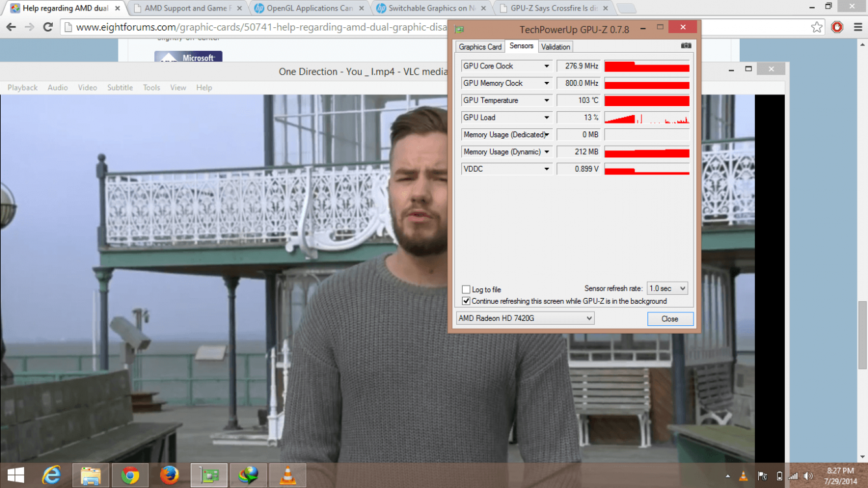This screenshot has height=488, width=868.
Task: Click Chrome page vertical scrollbar thumb
Action: (863, 335)
